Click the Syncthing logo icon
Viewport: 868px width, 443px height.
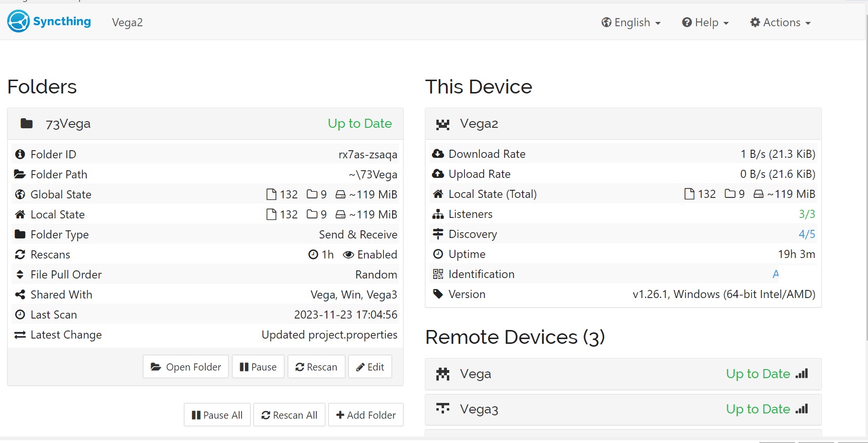[19, 21]
